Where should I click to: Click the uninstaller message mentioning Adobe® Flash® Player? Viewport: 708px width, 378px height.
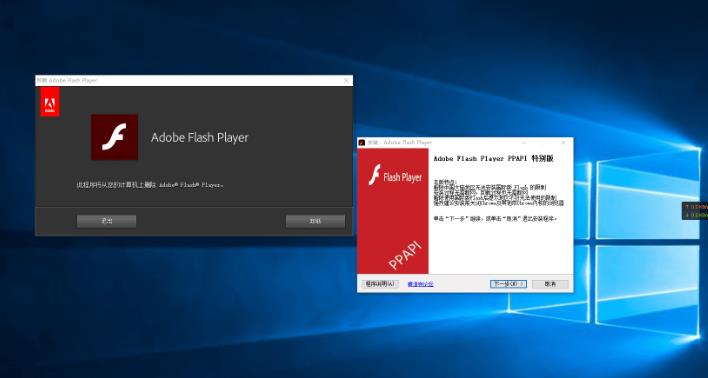tap(150, 185)
